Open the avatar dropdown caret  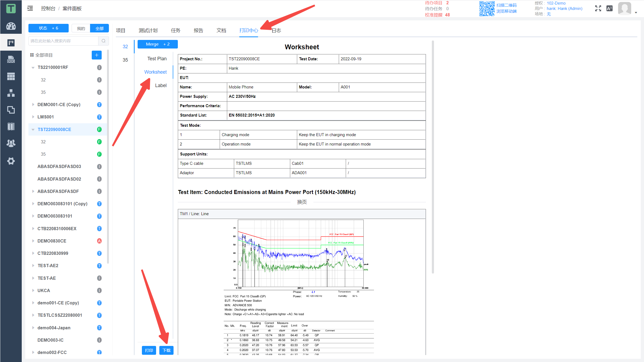coord(636,12)
